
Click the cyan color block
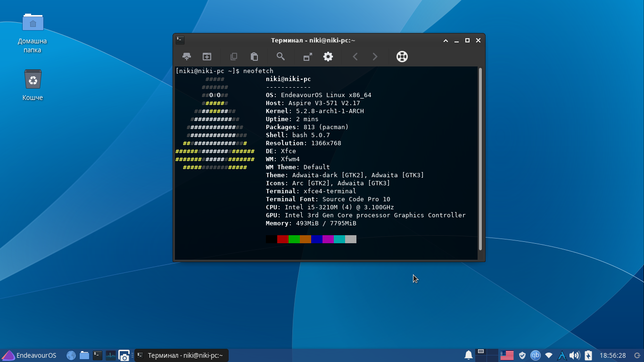coord(339,239)
